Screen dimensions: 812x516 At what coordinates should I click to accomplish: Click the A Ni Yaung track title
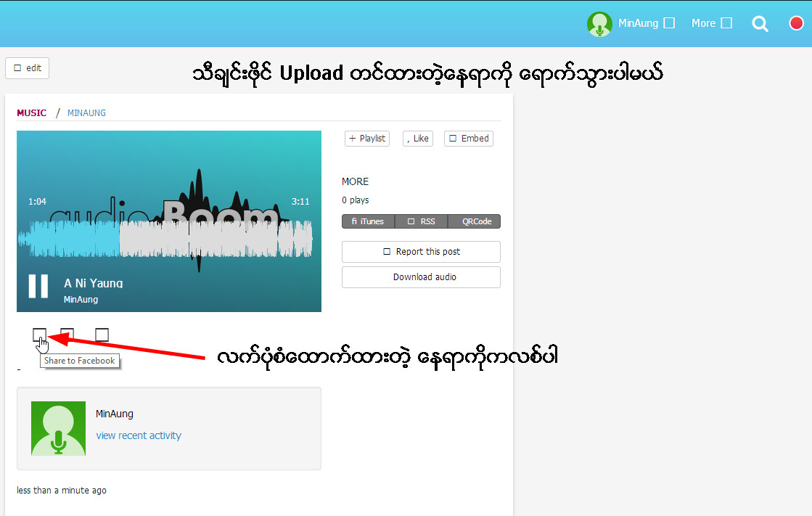[93, 283]
